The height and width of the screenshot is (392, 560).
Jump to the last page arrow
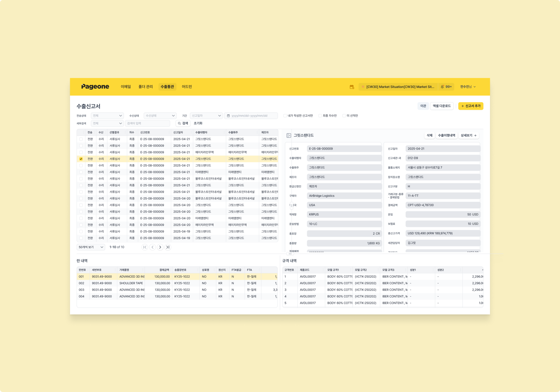coord(168,247)
